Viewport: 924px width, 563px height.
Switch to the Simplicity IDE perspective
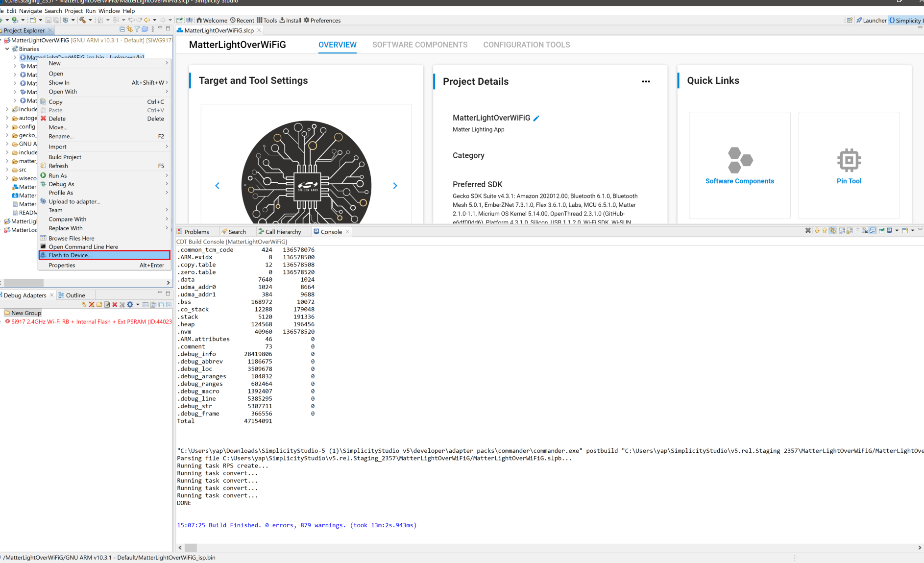pos(906,21)
